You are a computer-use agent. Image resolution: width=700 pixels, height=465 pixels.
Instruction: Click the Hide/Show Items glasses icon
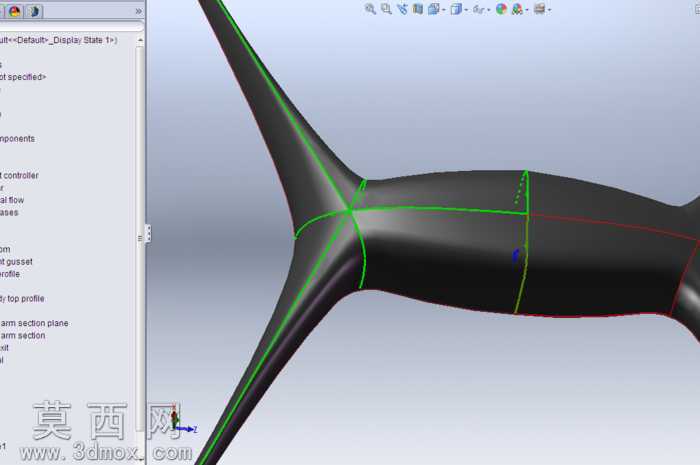pyautogui.click(x=478, y=9)
